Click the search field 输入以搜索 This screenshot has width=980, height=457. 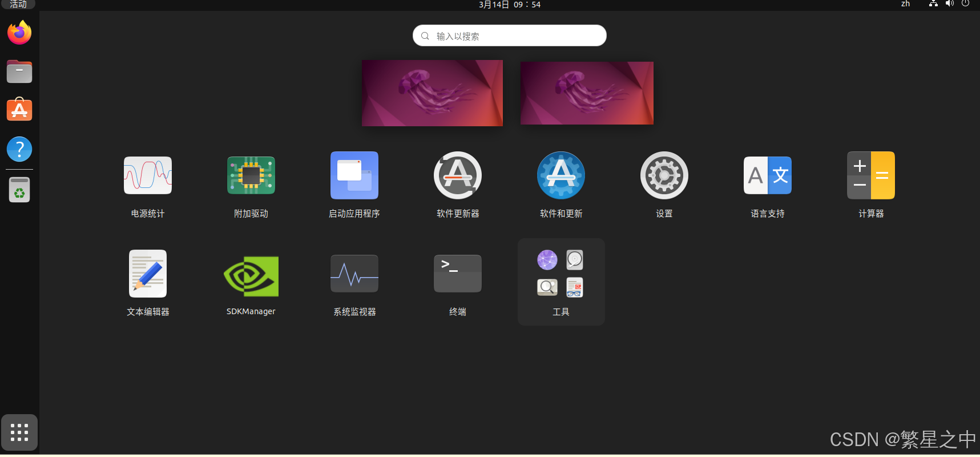pyautogui.click(x=510, y=35)
